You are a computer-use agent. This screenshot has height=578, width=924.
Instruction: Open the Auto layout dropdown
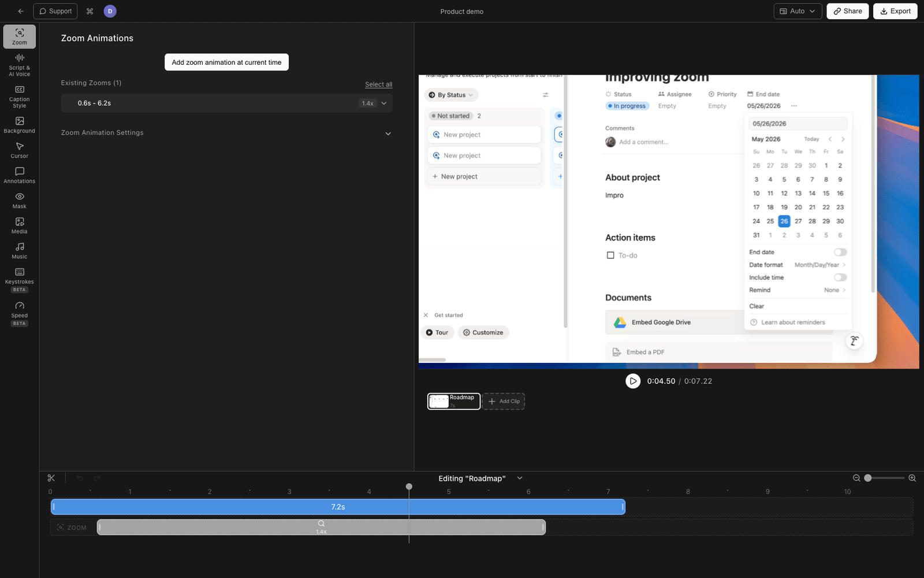coord(798,11)
